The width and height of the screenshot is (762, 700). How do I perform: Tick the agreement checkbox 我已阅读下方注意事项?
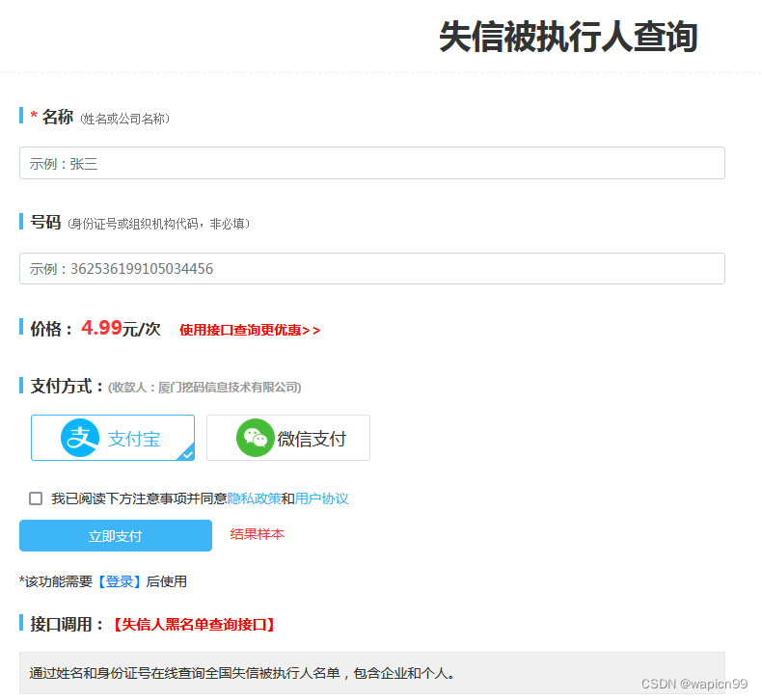(36, 498)
